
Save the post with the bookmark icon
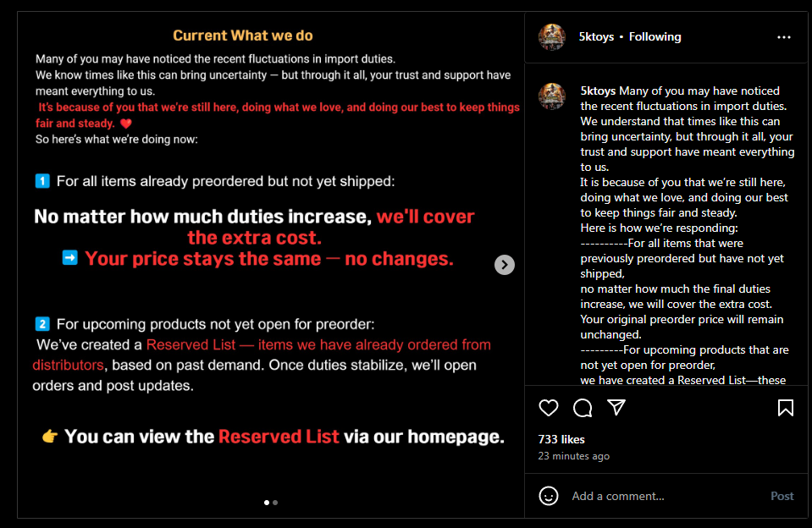(785, 408)
